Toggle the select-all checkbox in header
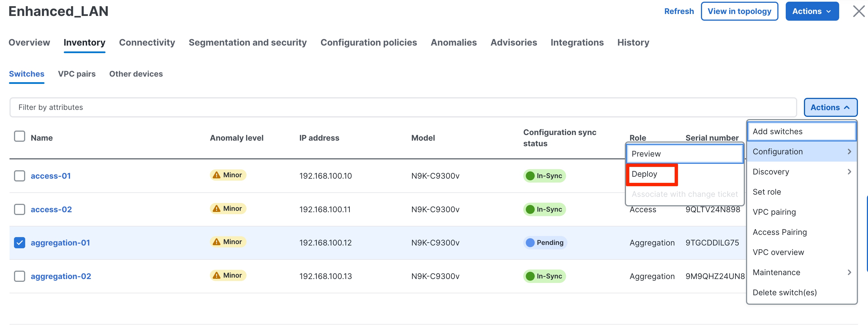 pos(20,136)
